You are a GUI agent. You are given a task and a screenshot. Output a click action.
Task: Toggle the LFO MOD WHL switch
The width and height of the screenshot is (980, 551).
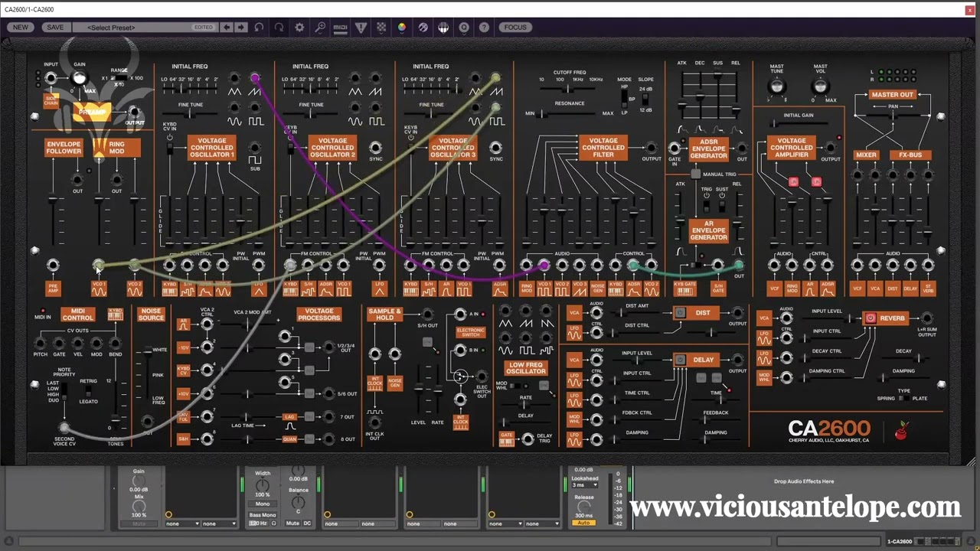(514, 386)
